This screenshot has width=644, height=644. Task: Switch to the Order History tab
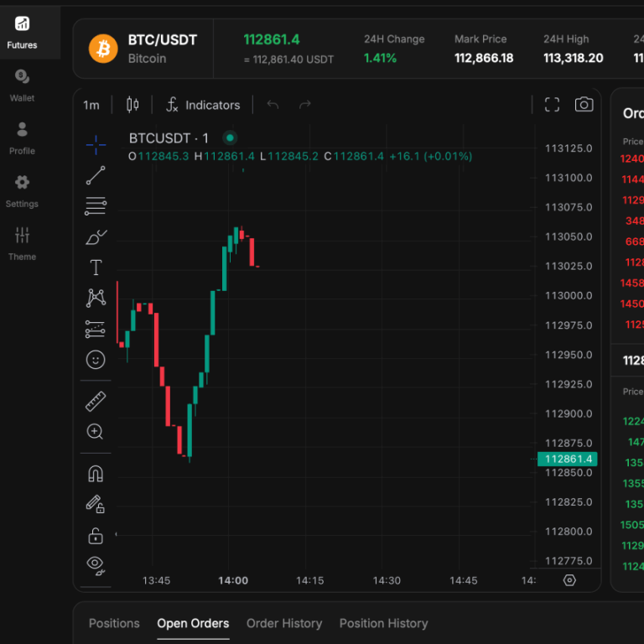[x=284, y=623]
